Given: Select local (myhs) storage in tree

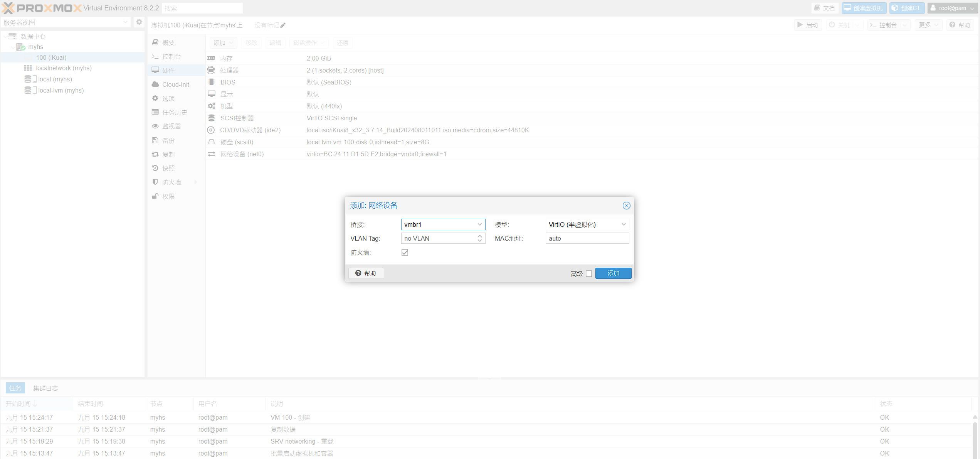Looking at the screenshot, I should [55, 79].
